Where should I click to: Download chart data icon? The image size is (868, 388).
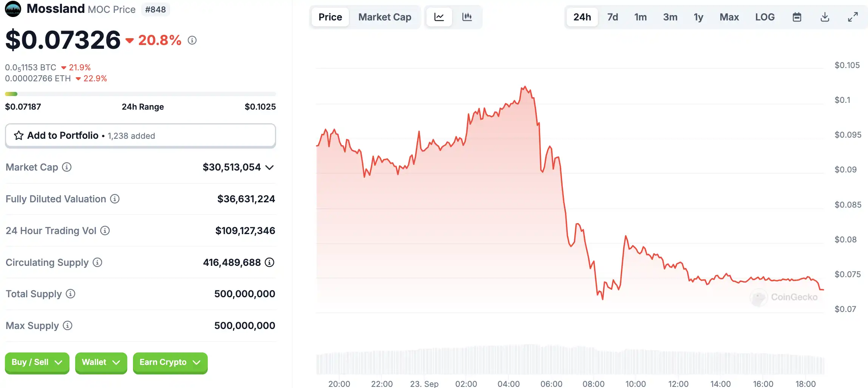[x=825, y=17]
